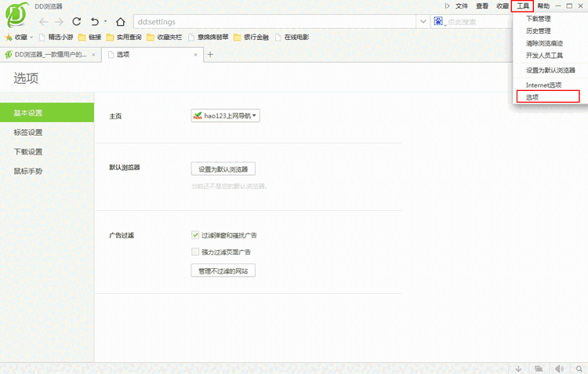This screenshot has width=588, height=374.
Task: Click the 设置为默认浏览器 button in settings page
Action: (223, 169)
